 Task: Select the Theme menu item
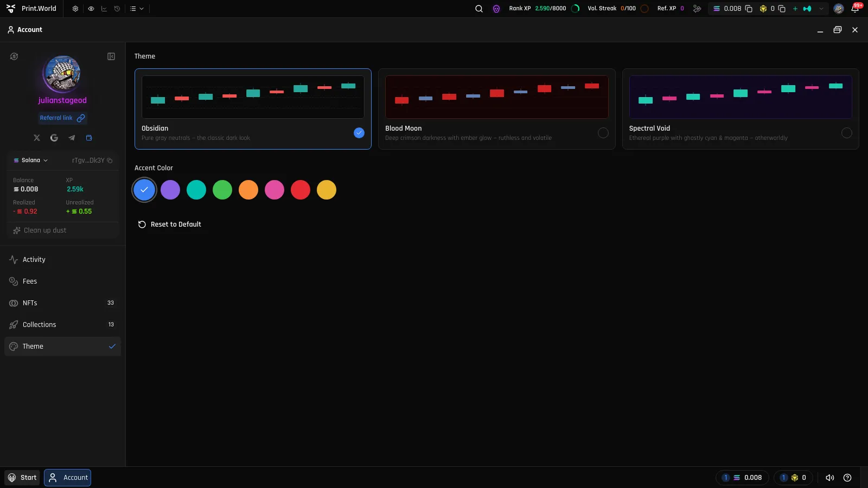pyautogui.click(x=62, y=346)
